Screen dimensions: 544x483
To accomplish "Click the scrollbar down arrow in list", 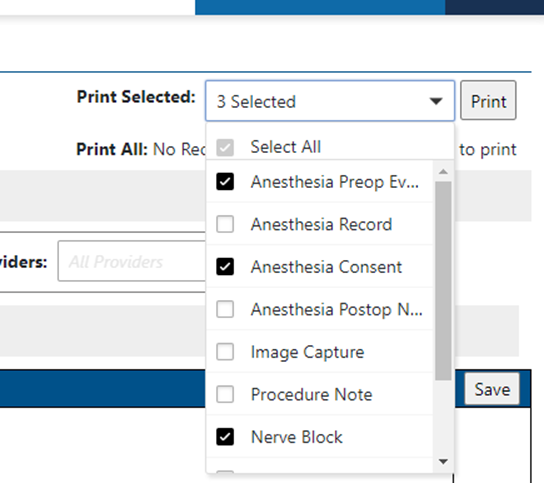I will point(443,461).
